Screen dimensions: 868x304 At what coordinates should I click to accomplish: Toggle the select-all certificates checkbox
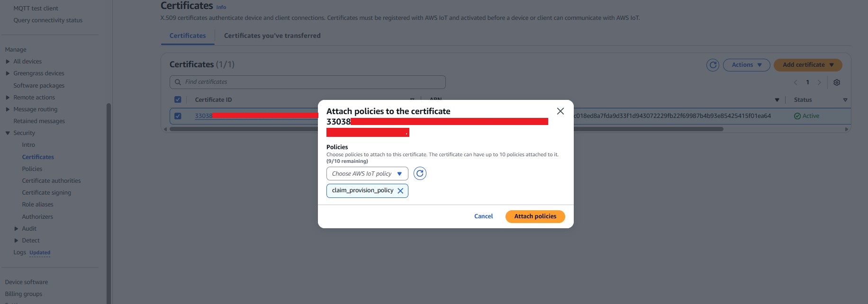pyautogui.click(x=178, y=100)
